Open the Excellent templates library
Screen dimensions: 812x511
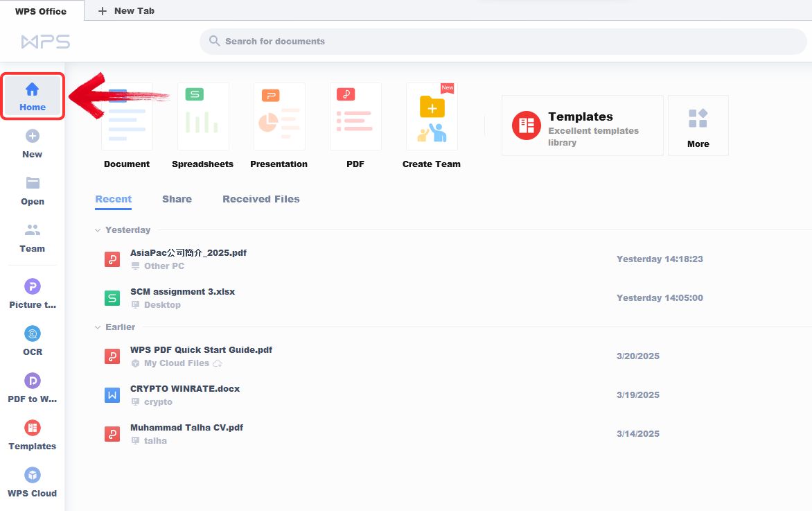(x=582, y=125)
